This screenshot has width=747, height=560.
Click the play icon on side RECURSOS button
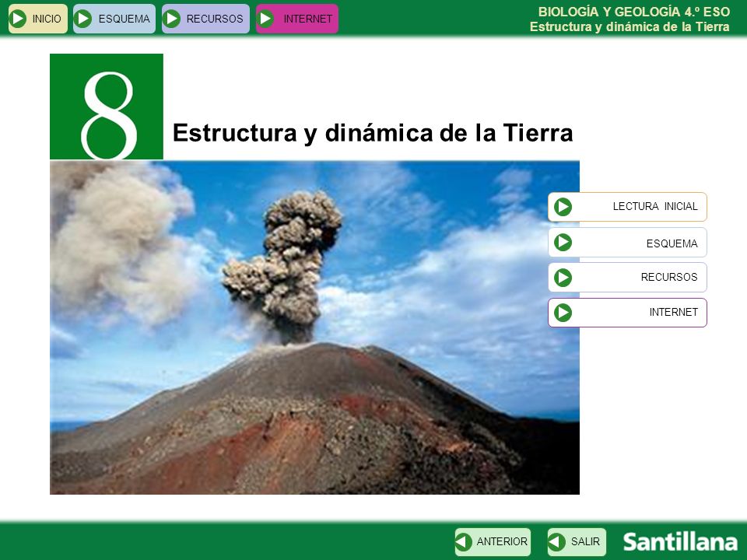pos(563,278)
